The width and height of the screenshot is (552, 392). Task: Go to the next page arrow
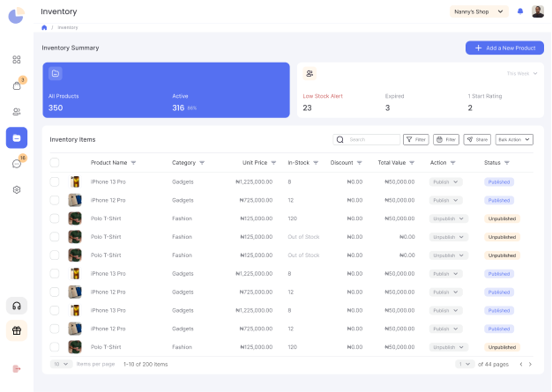tap(530, 364)
